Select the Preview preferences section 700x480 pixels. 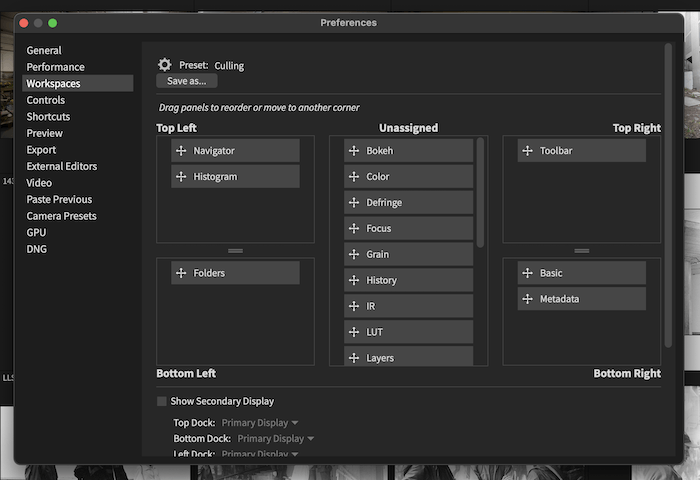coord(45,133)
